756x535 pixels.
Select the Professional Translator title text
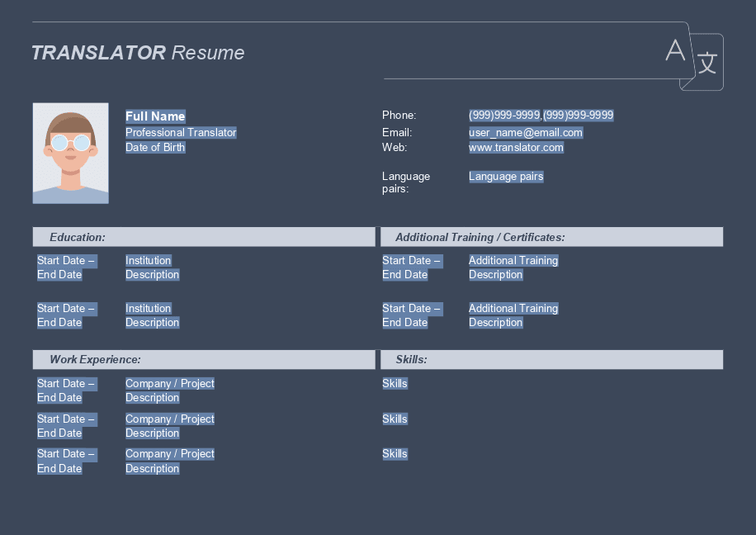[181, 132]
